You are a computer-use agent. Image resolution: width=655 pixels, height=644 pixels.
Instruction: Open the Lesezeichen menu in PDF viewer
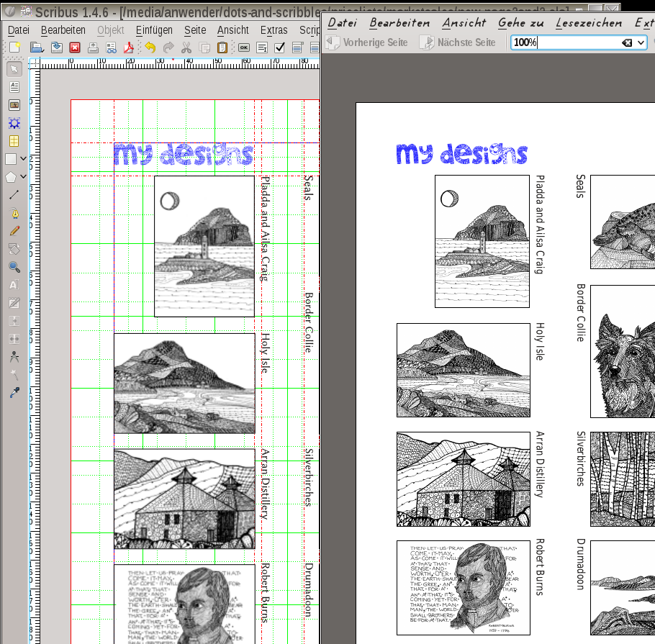click(589, 23)
